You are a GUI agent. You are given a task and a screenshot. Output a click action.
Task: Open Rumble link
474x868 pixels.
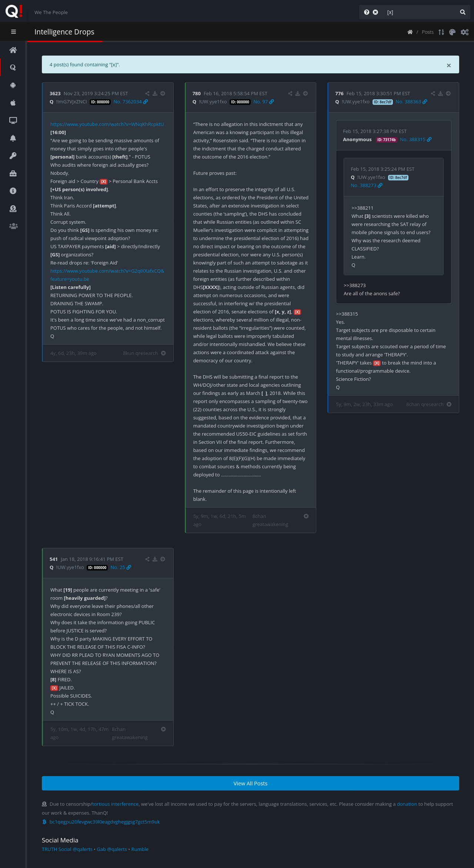pyautogui.click(x=140, y=849)
